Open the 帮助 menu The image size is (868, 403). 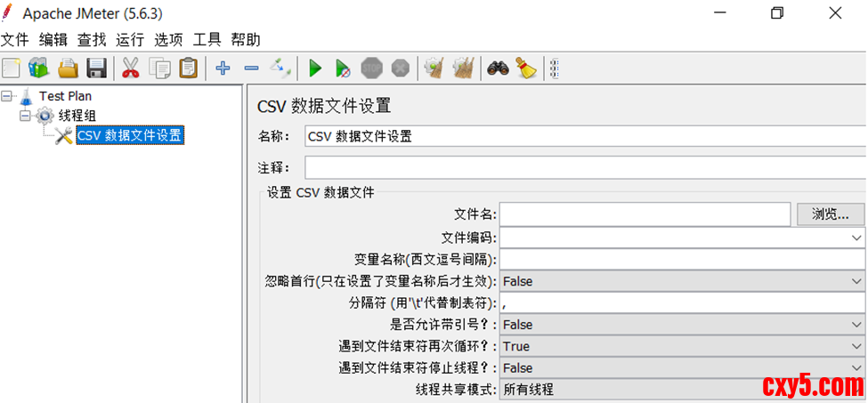pos(246,40)
